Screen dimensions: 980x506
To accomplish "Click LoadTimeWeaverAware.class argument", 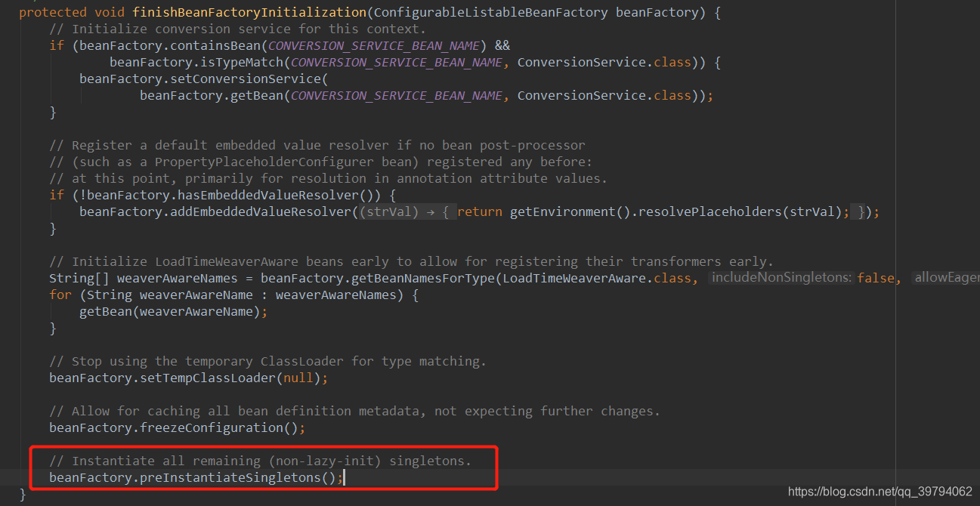I will pyautogui.click(x=597, y=278).
